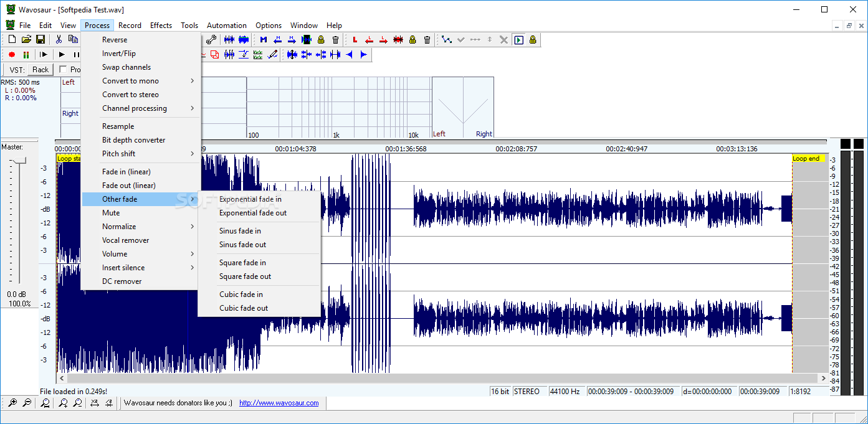Go to previous loop with red left arrow icon

[x=370, y=39]
